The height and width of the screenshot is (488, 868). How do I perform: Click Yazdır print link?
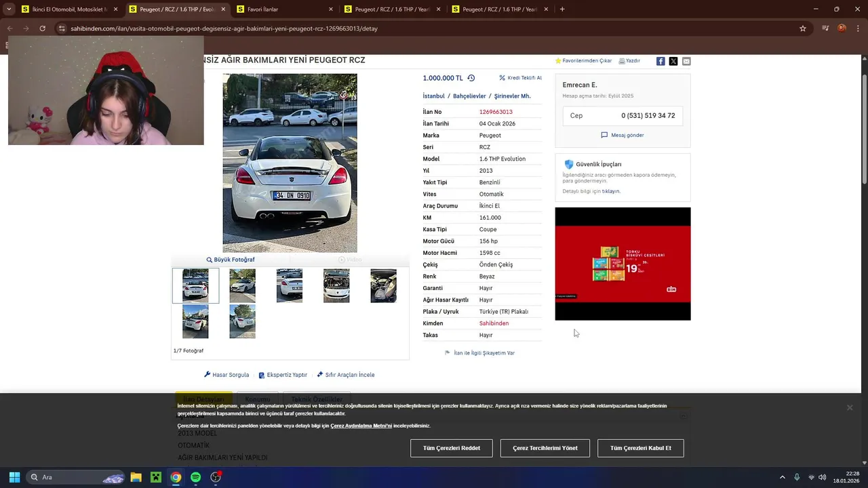629,61
